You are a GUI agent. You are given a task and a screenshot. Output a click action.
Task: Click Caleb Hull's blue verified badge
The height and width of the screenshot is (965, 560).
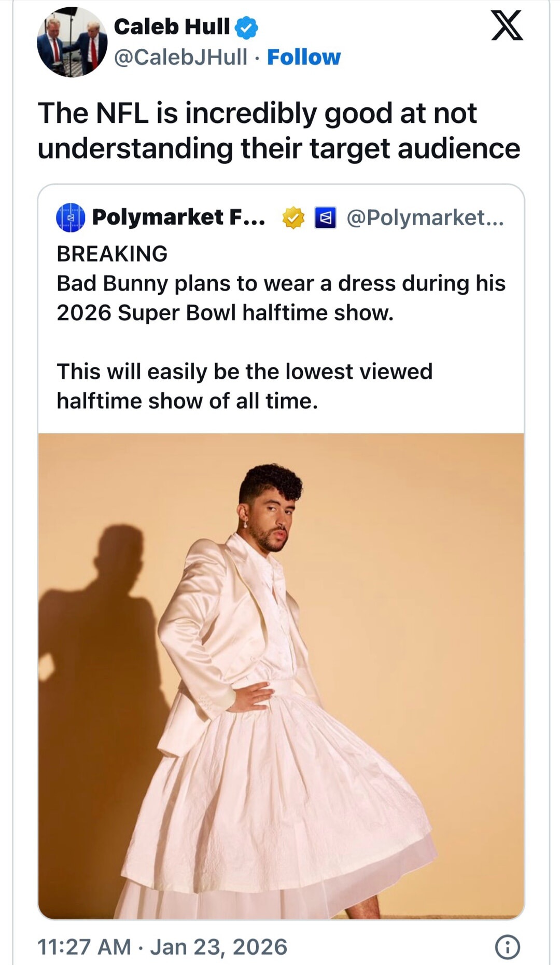247,27
